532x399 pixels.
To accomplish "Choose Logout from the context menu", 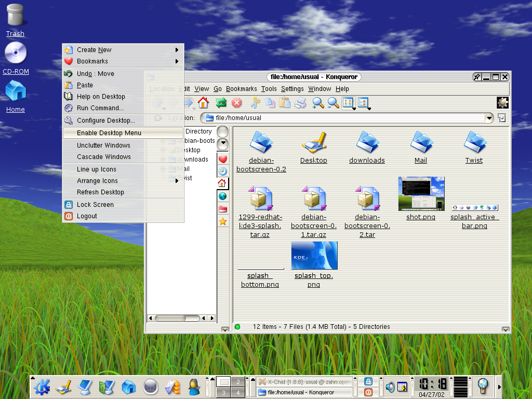I will (124, 216).
